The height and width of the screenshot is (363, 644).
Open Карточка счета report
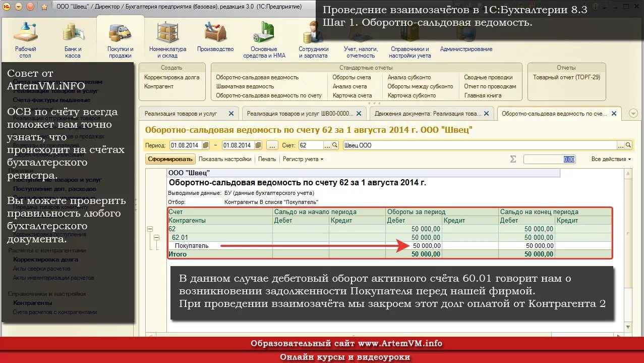352,95
